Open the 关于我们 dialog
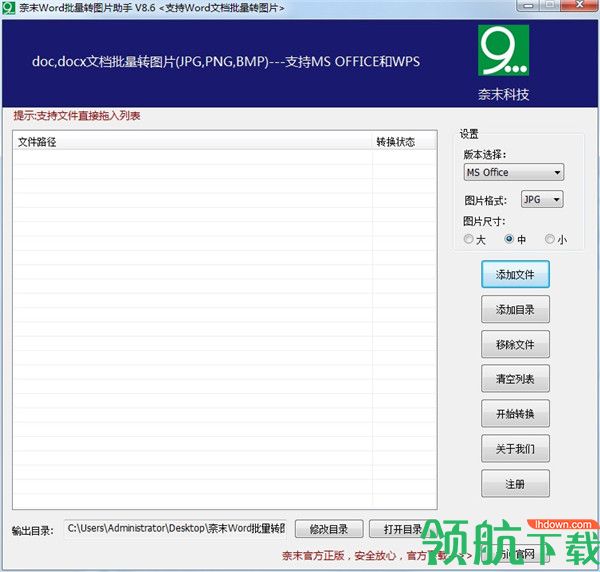 [515, 448]
